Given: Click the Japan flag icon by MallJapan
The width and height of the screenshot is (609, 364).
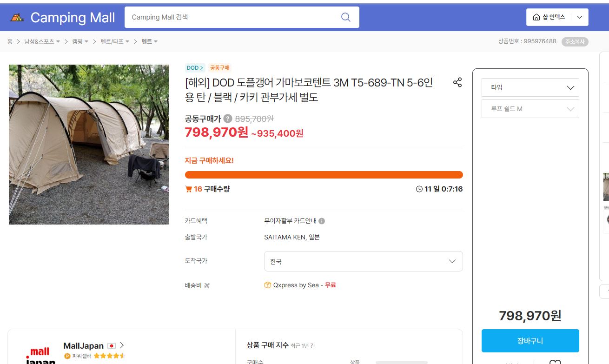Looking at the screenshot, I should click(x=112, y=346).
